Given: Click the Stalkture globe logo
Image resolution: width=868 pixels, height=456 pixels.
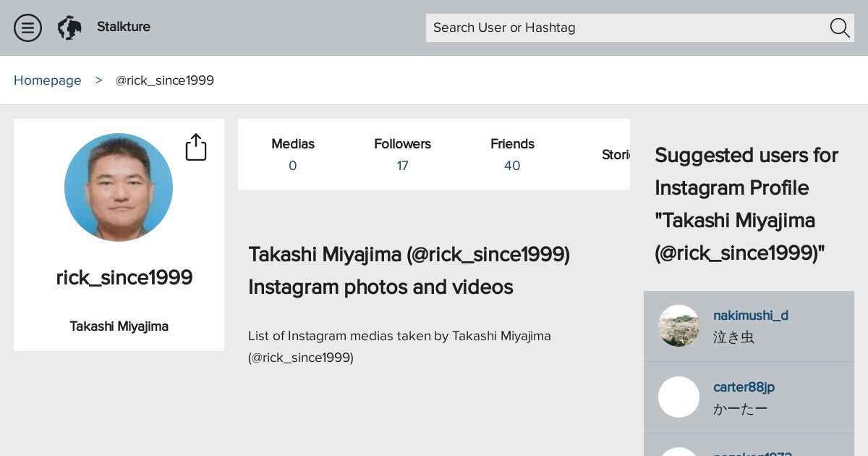Looking at the screenshot, I should point(69,28).
